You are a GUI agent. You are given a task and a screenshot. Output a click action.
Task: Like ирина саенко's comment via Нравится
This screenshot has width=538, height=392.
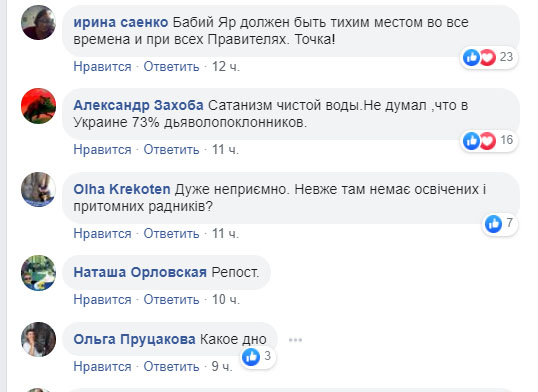(102, 67)
